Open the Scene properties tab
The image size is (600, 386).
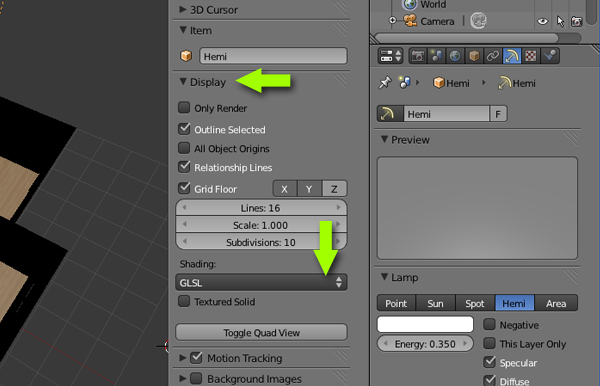(x=436, y=56)
